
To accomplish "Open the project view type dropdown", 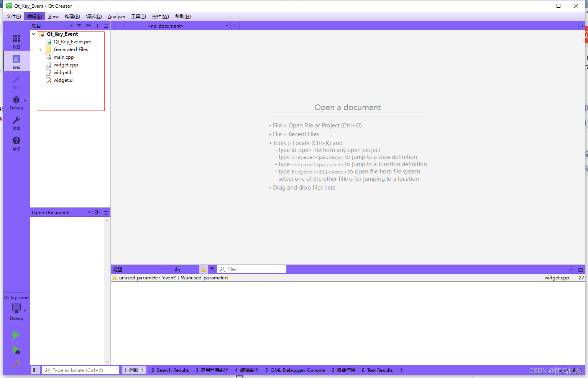I will (x=53, y=26).
